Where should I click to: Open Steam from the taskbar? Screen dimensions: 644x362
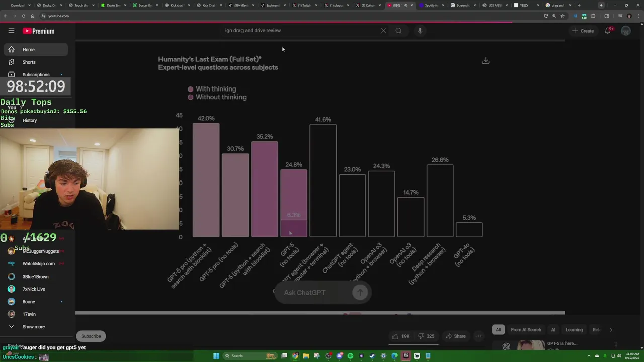(x=372, y=356)
